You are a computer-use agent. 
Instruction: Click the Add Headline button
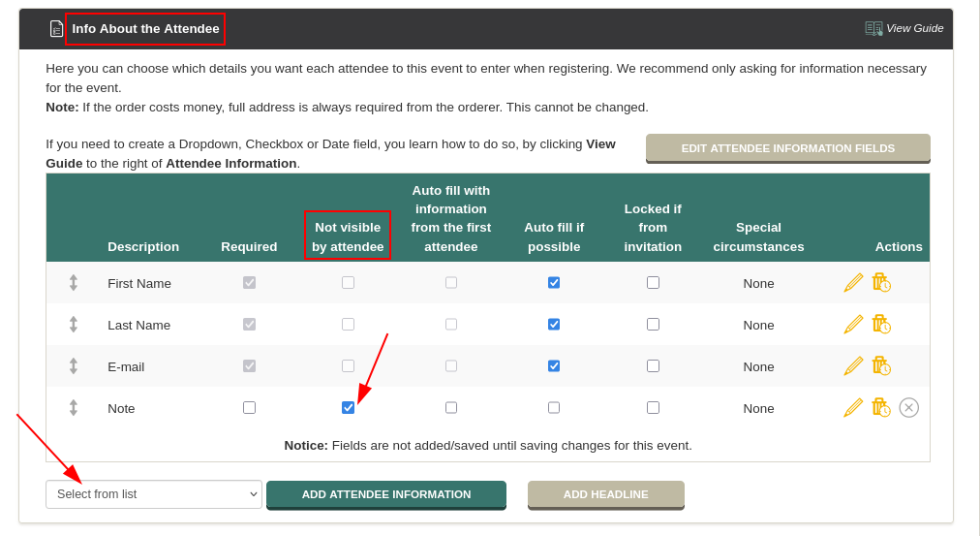point(605,494)
